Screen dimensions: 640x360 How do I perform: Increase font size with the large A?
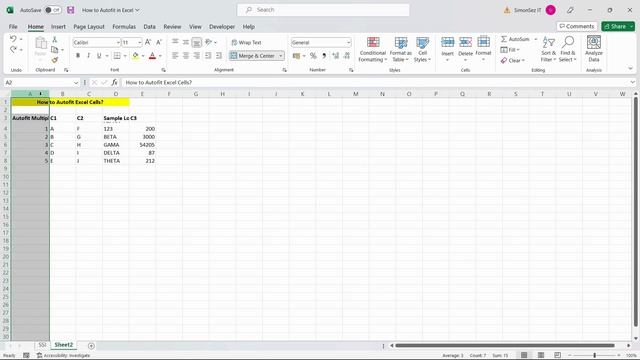(148, 42)
